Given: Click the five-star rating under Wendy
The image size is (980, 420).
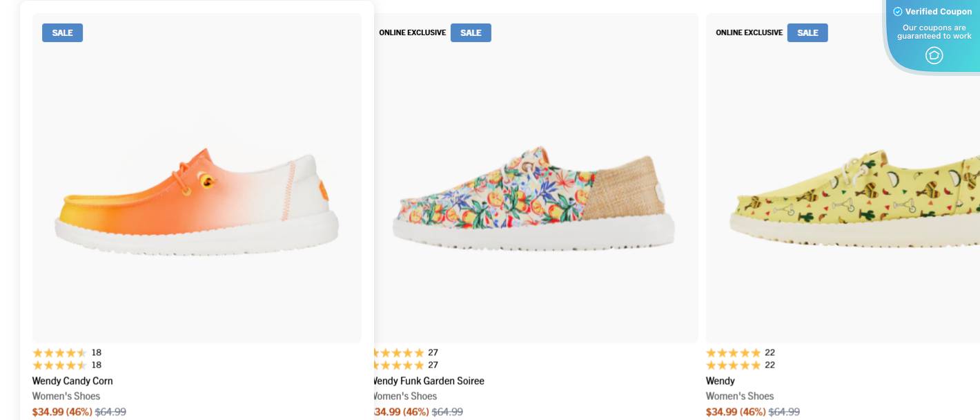Looking at the screenshot, I should (x=734, y=353).
